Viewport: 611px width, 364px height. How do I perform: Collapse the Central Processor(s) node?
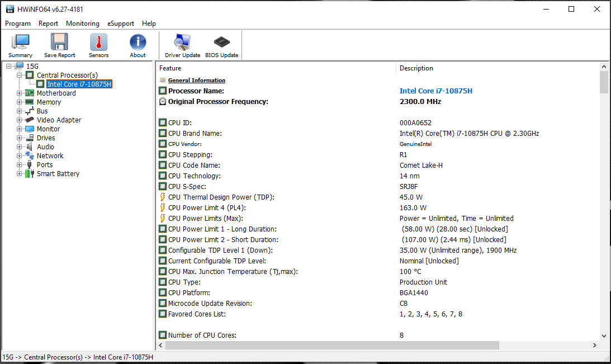pyautogui.click(x=20, y=75)
